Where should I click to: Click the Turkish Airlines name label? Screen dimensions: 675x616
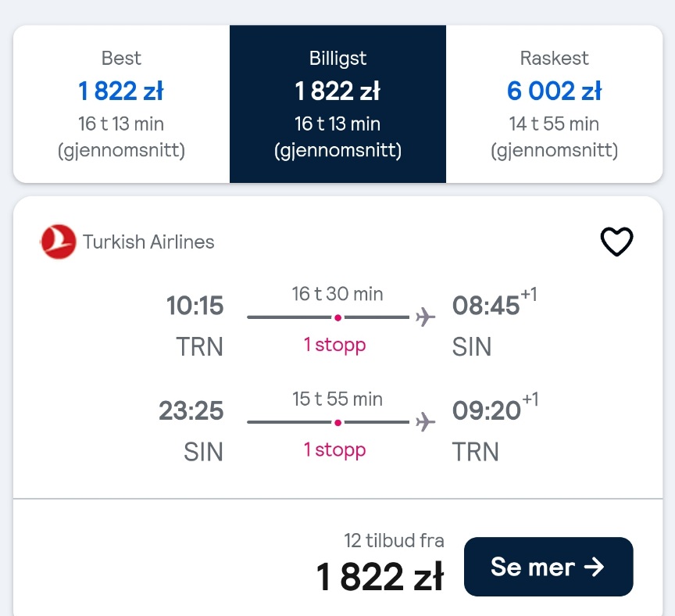pos(148,242)
